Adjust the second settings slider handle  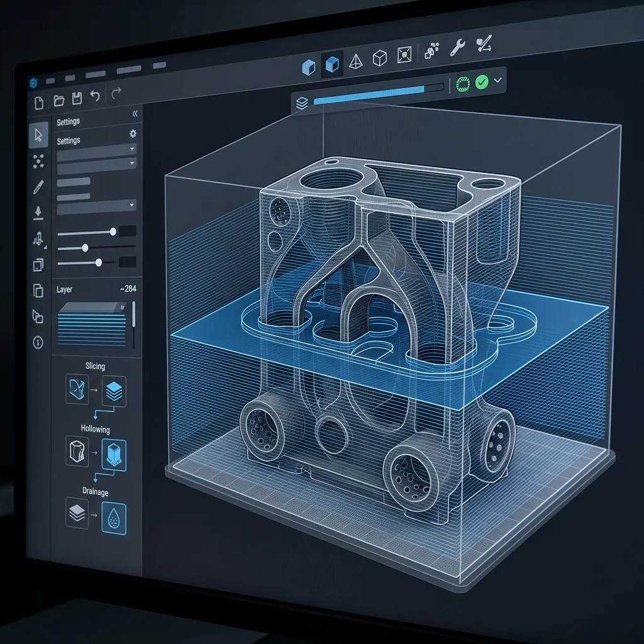(85, 248)
